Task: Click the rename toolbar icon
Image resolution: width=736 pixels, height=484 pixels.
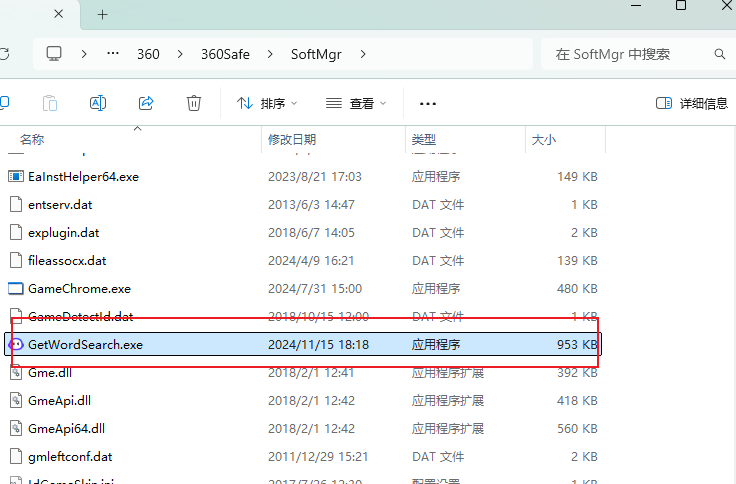Action: coord(98,103)
